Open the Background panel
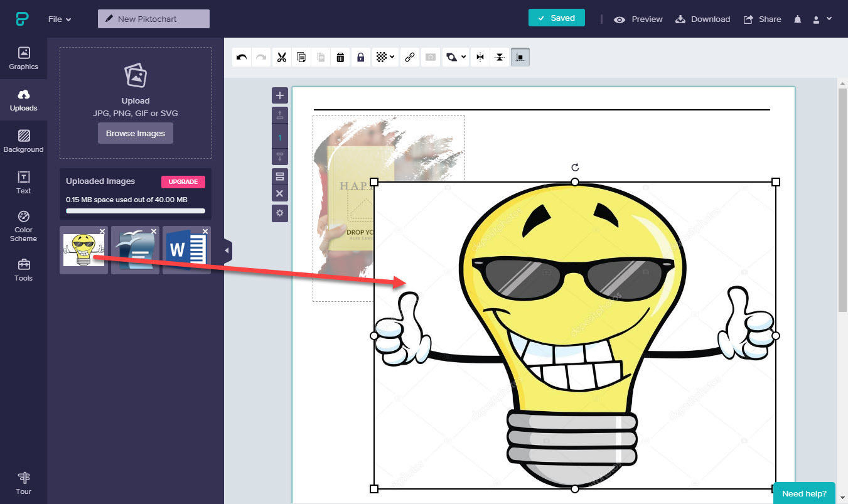The height and width of the screenshot is (504, 848). coord(23,141)
